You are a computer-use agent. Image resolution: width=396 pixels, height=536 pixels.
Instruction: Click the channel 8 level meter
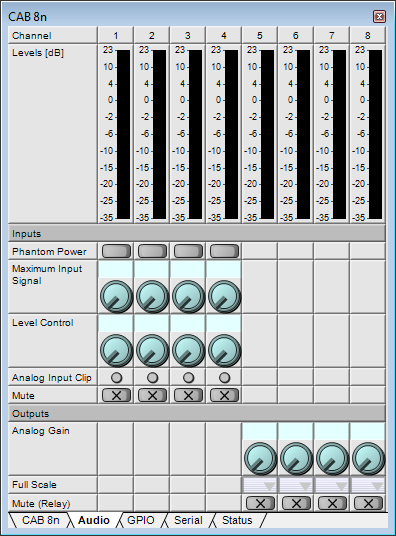pos(375,134)
